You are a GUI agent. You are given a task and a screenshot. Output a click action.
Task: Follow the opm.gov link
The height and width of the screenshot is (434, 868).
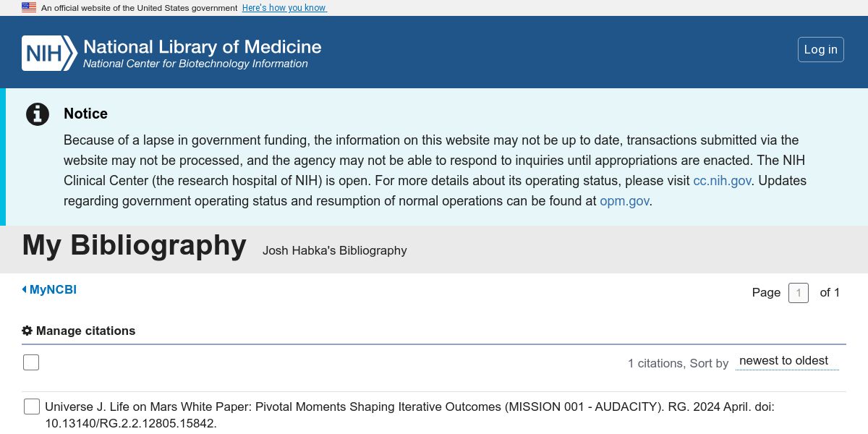[x=624, y=201]
